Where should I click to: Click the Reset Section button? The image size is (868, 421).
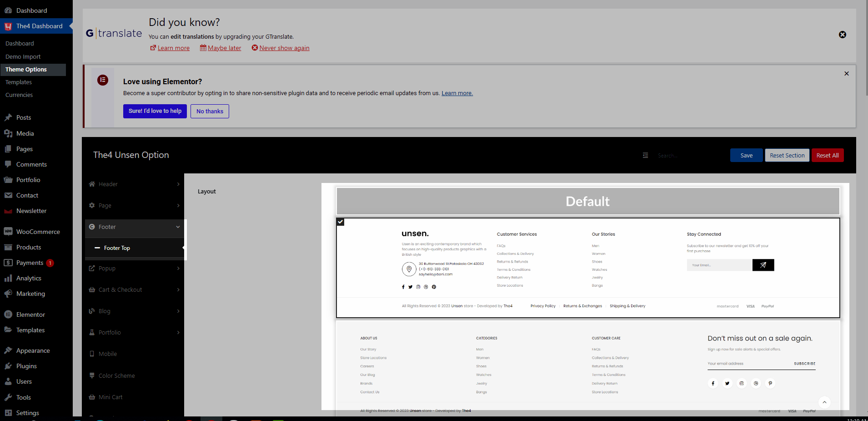(787, 155)
